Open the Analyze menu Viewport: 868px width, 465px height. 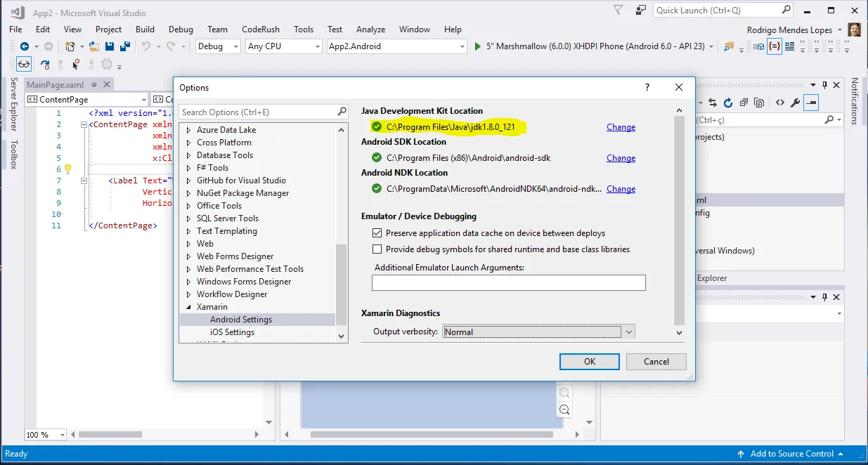(370, 30)
